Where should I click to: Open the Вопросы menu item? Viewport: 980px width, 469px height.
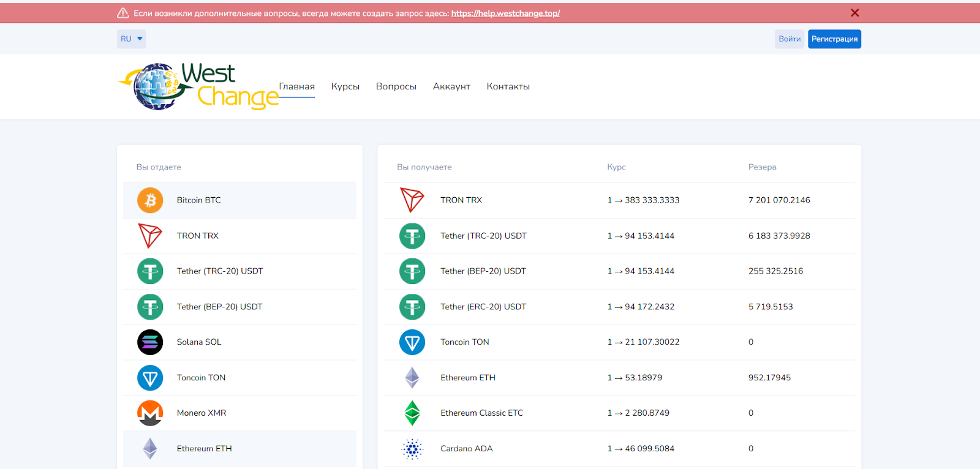[396, 86]
